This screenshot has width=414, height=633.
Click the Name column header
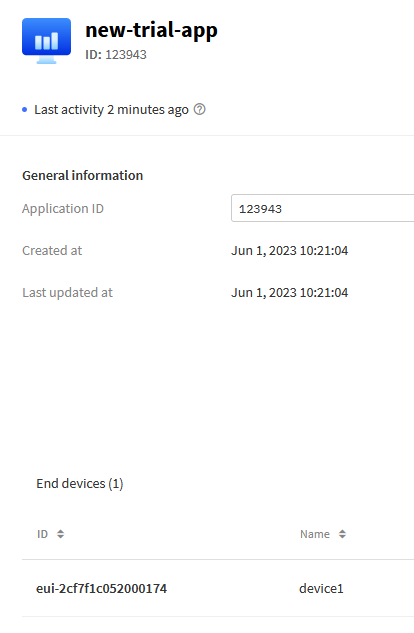[x=315, y=534]
